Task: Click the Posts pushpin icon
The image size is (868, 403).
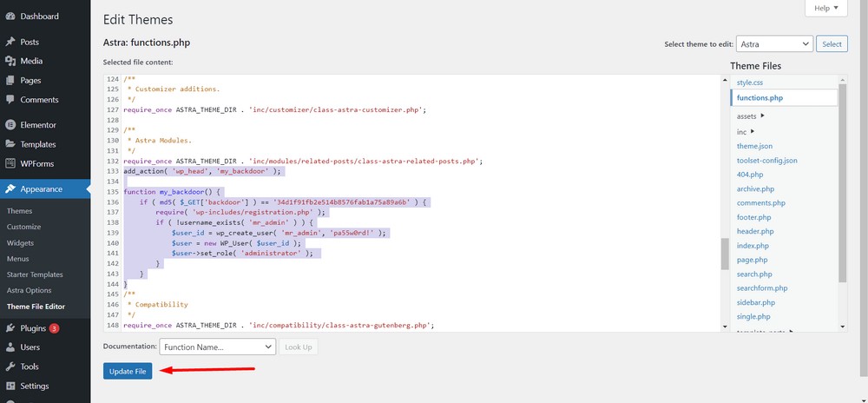Action: [x=10, y=42]
